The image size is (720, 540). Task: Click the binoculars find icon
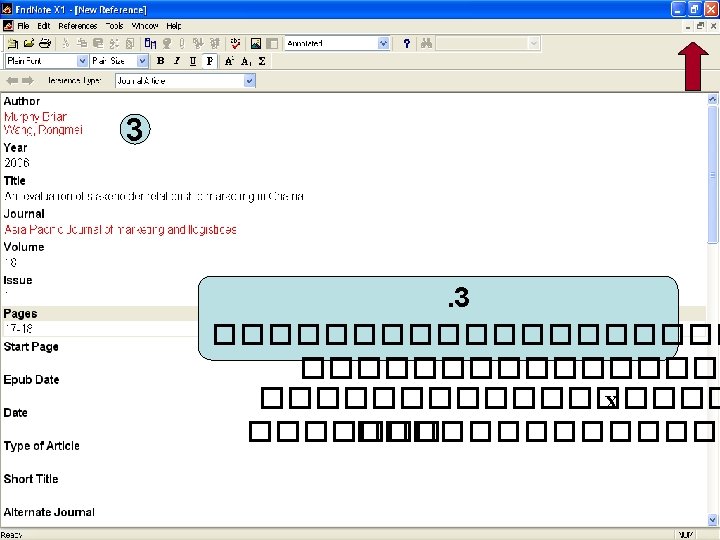click(x=426, y=44)
